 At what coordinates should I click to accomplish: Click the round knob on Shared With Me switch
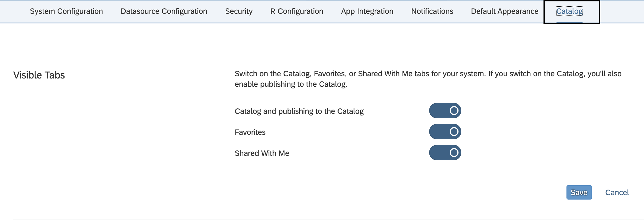coord(454,153)
